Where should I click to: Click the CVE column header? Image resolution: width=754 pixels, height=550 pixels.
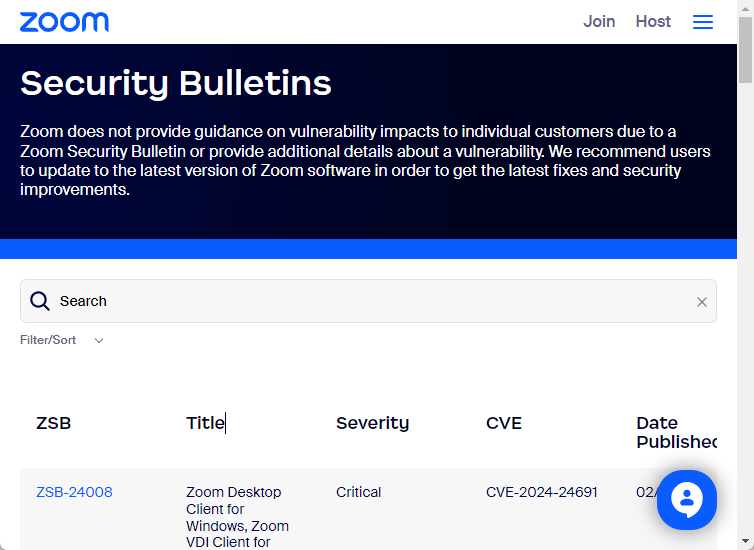[x=504, y=423]
